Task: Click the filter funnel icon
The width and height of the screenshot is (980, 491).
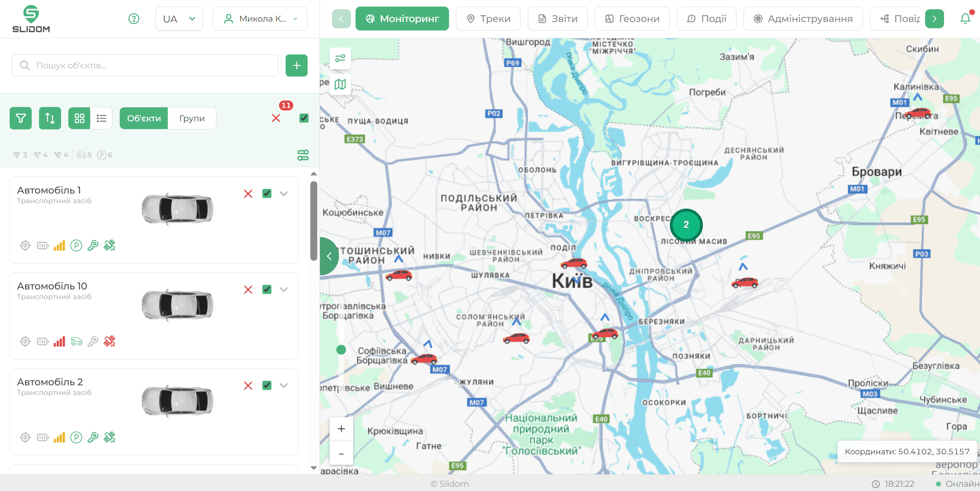Action: coord(20,118)
